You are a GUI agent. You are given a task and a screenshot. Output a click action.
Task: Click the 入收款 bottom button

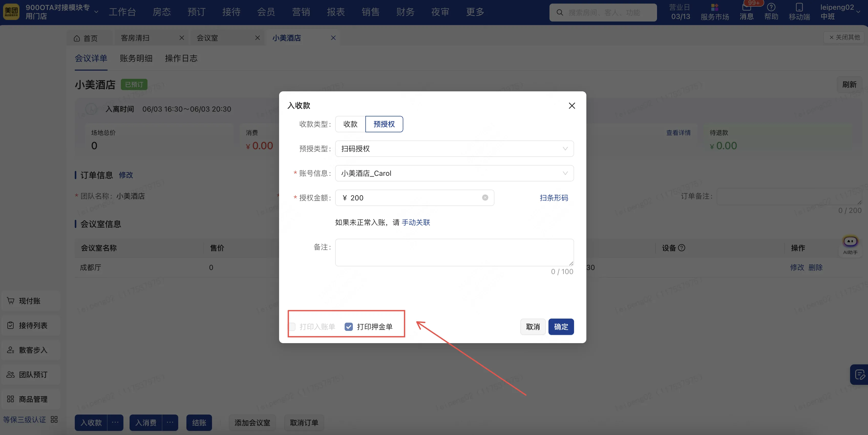tap(91, 422)
